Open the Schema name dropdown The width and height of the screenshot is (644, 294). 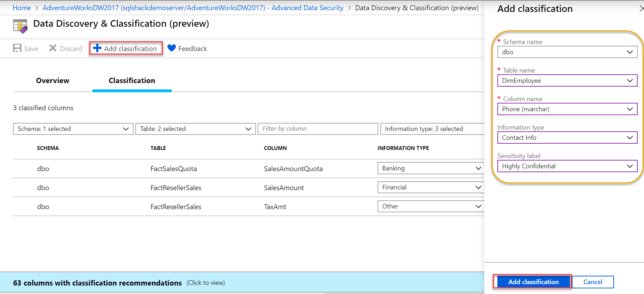567,52
